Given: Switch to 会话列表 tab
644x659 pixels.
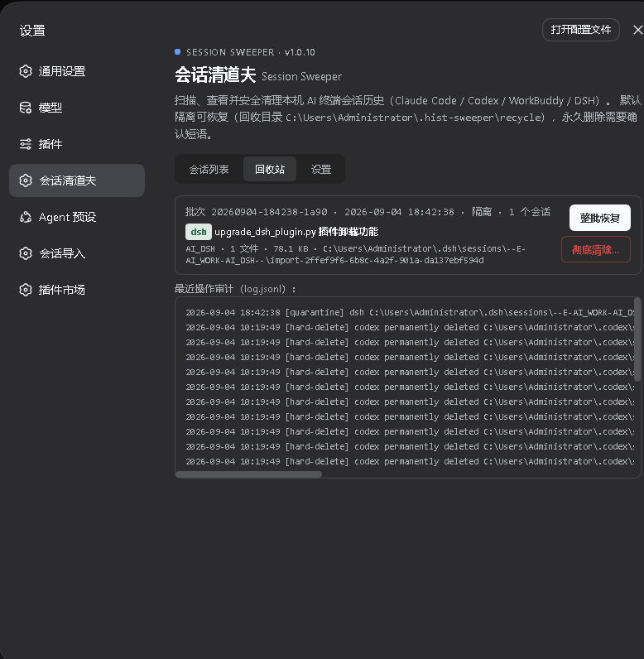Looking at the screenshot, I should tap(209, 169).
